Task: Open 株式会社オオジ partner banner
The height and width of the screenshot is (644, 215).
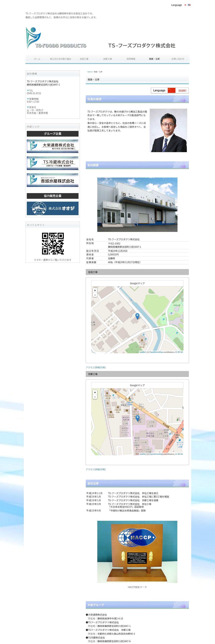Action: click(x=53, y=208)
